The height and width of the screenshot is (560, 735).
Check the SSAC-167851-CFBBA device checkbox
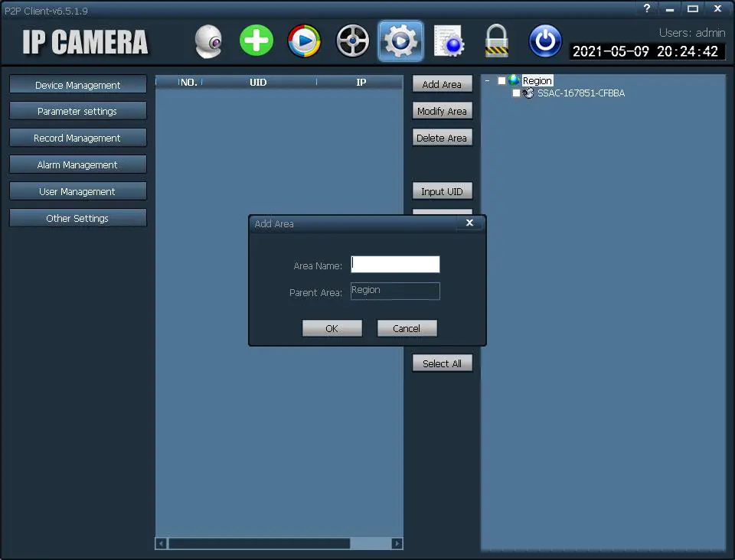coord(516,93)
